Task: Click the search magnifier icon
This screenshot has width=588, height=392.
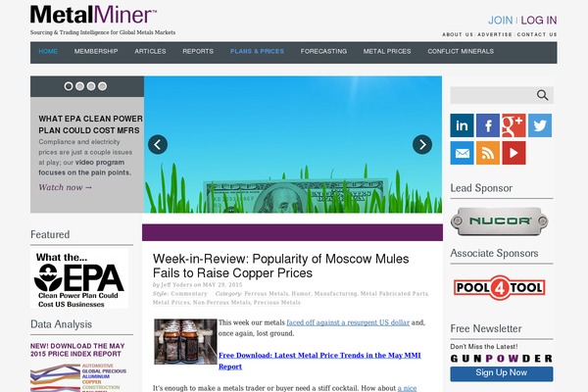Action: pos(542,95)
